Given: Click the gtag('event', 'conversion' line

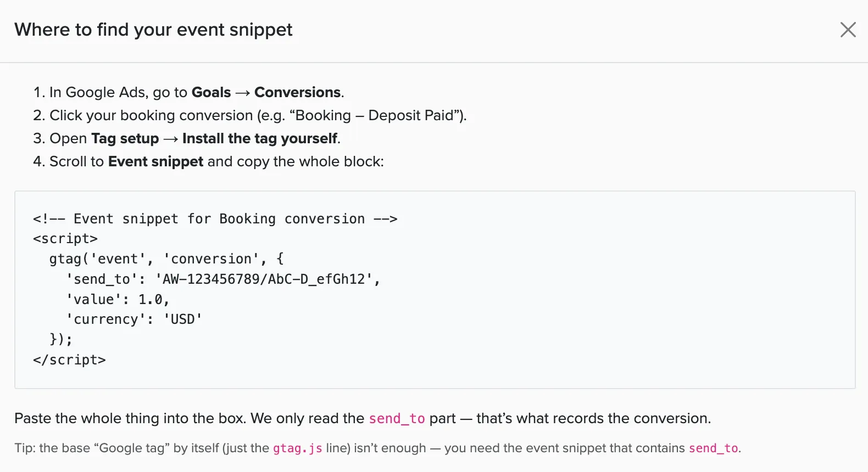Looking at the screenshot, I should [x=166, y=259].
